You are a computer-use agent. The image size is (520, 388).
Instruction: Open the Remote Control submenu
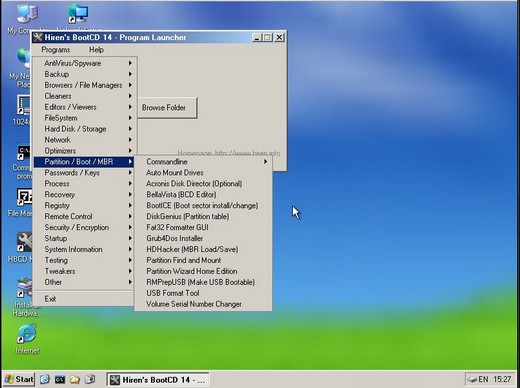(x=84, y=217)
